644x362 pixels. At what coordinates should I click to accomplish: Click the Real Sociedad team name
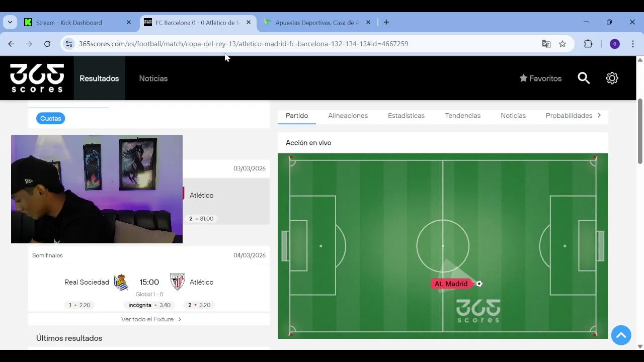pyautogui.click(x=87, y=282)
